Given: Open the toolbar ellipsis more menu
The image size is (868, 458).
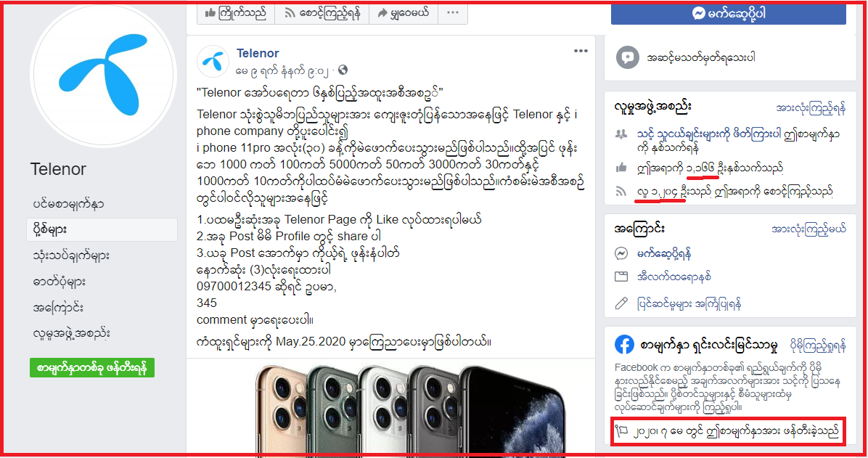Looking at the screenshot, I should pos(453,13).
